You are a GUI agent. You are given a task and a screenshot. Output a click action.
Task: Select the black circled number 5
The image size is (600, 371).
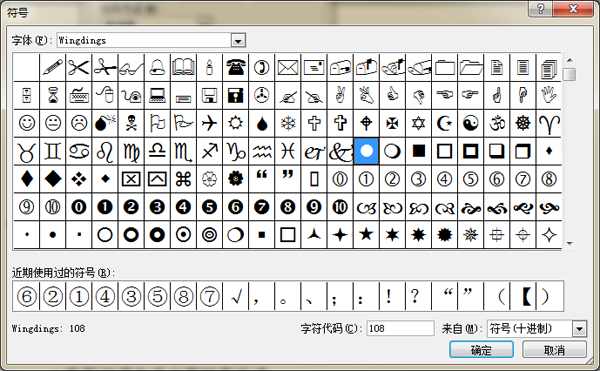[209, 207]
